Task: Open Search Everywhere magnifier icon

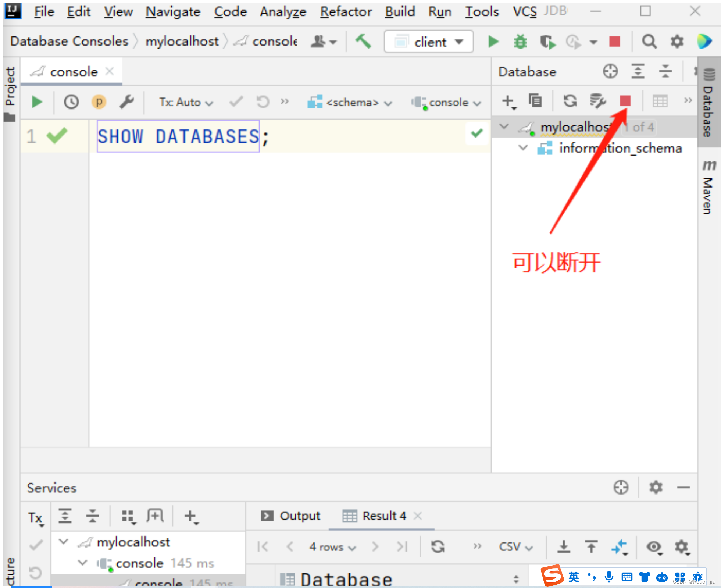Action: point(649,42)
